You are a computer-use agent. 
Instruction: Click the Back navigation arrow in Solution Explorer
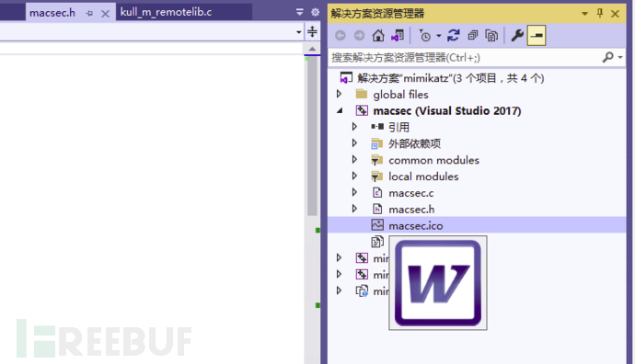click(341, 36)
